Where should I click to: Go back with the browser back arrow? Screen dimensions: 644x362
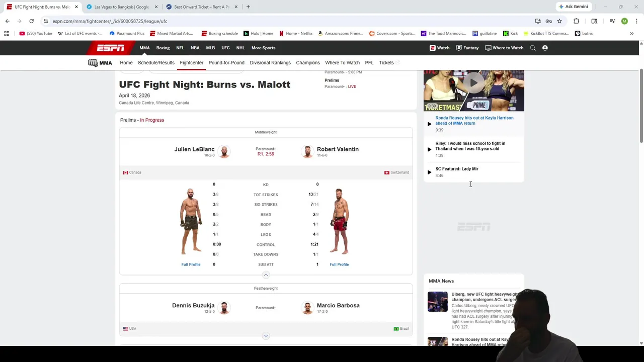(x=7, y=21)
